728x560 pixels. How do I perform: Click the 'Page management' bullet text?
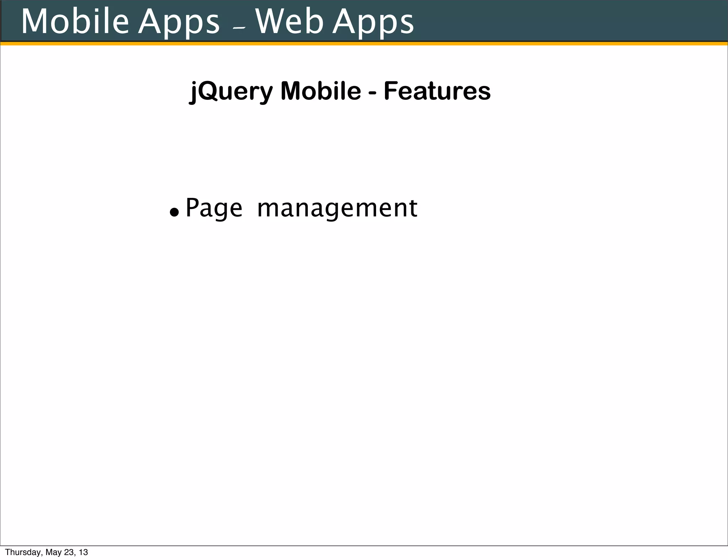[301, 208]
